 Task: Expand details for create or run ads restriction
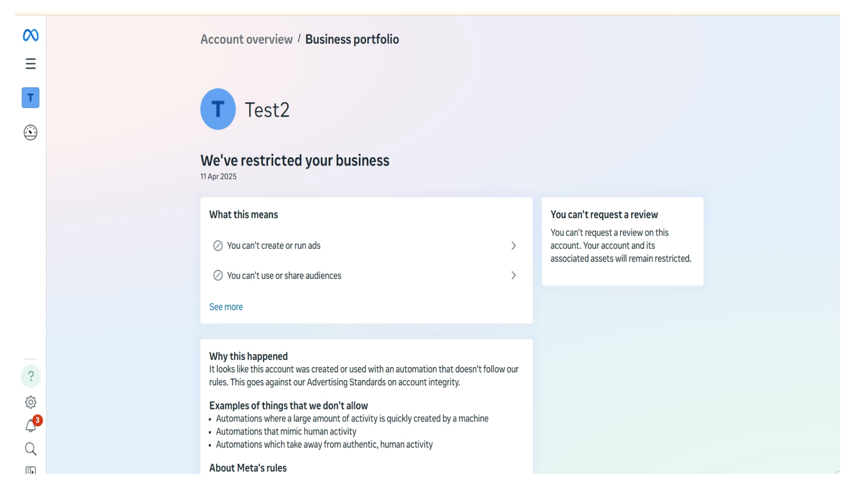coord(514,245)
